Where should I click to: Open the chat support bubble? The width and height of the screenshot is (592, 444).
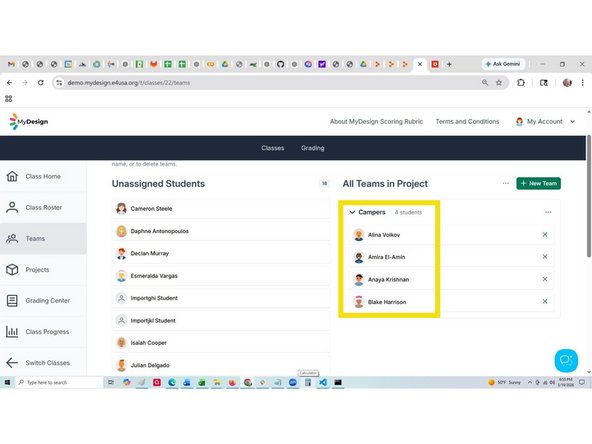pos(566,360)
